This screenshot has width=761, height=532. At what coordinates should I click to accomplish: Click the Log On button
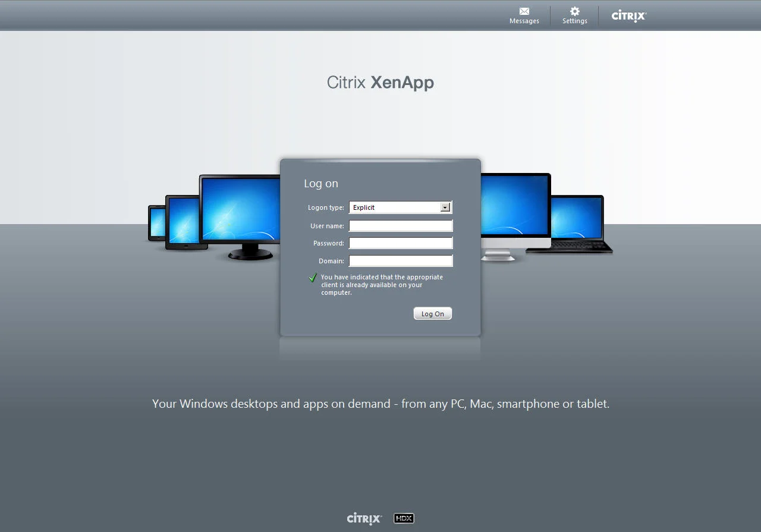point(433,314)
